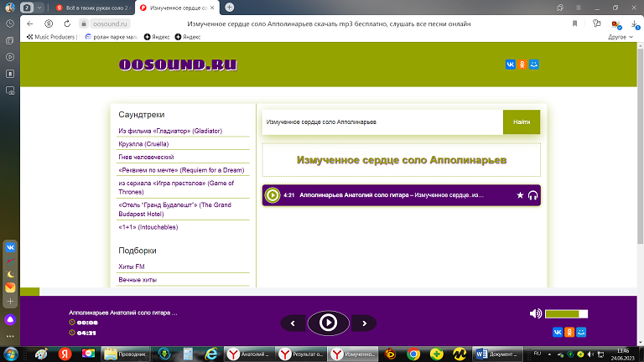Click the Найти search button
Screen dimensions: 644x362
tap(522, 122)
